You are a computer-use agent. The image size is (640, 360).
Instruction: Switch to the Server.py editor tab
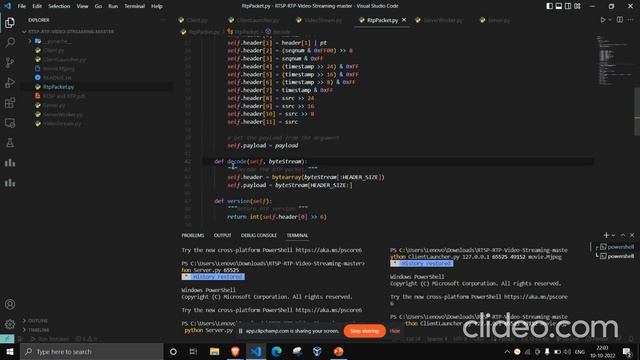tap(495, 20)
